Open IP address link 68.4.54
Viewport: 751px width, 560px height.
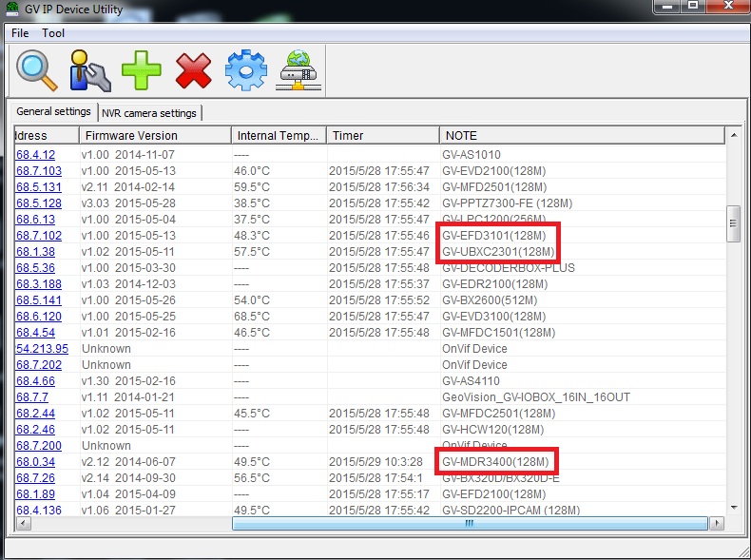click(35, 333)
